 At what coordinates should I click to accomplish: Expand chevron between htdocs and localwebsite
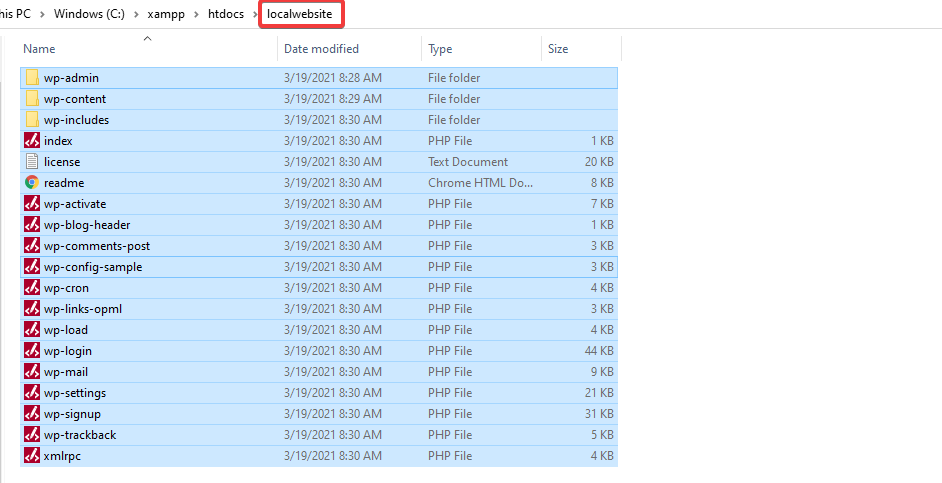pos(254,14)
